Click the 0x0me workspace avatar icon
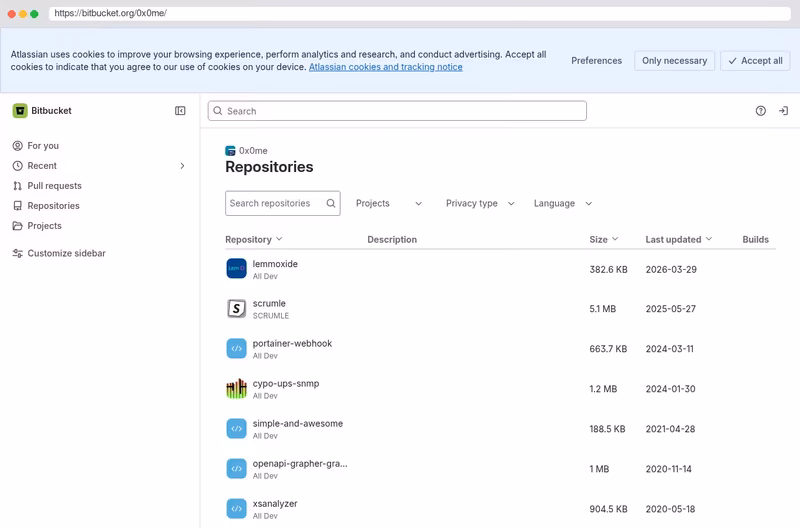Viewport: 800px width, 528px height. click(230, 150)
